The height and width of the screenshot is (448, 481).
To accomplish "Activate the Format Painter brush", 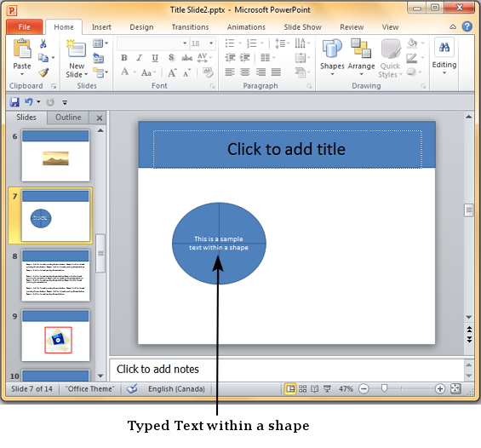I will 43,72.
